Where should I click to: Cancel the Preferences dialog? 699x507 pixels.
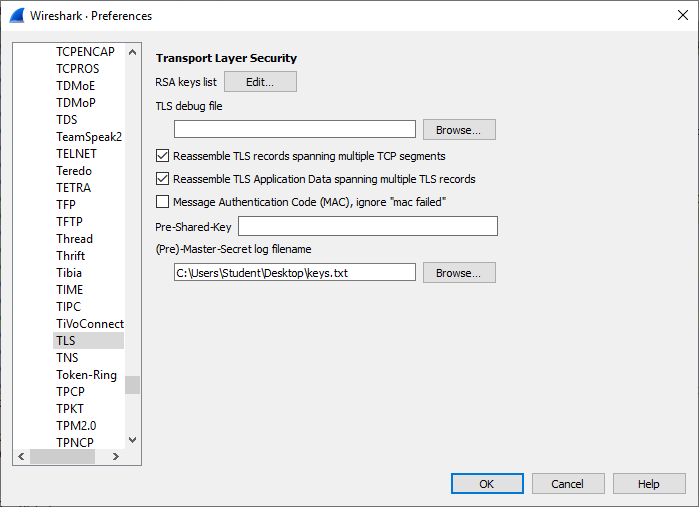pos(568,484)
